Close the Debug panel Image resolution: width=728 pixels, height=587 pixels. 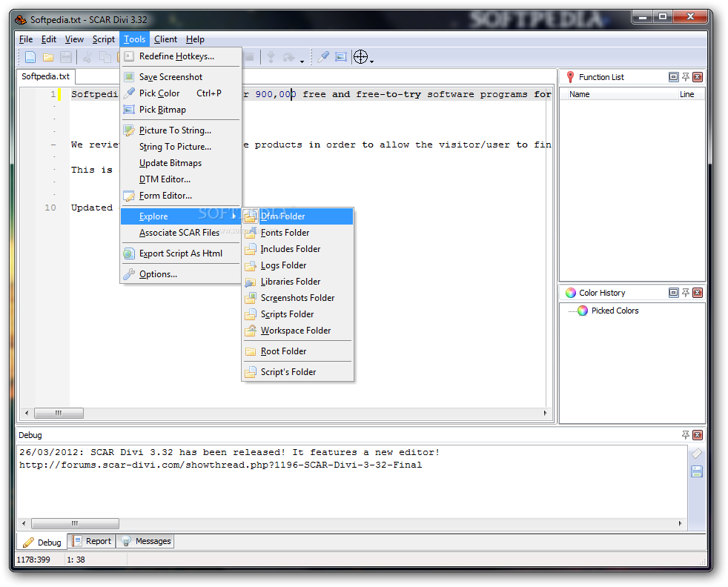(698, 435)
